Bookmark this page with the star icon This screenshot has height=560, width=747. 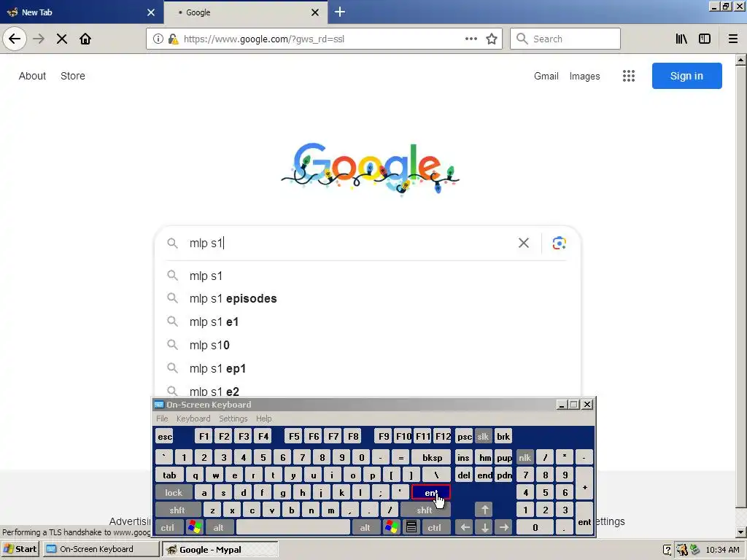[x=492, y=39]
